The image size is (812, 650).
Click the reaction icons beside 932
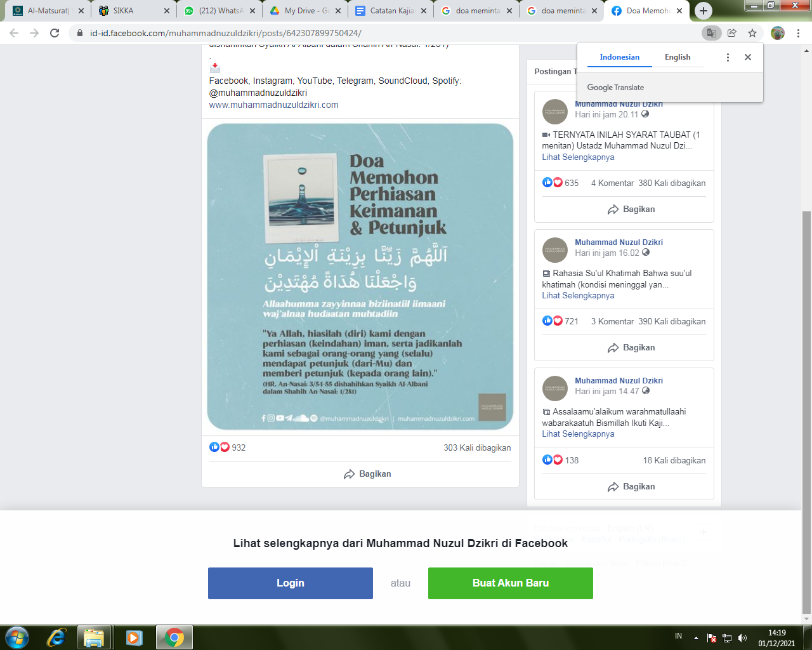pyautogui.click(x=219, y=447)
